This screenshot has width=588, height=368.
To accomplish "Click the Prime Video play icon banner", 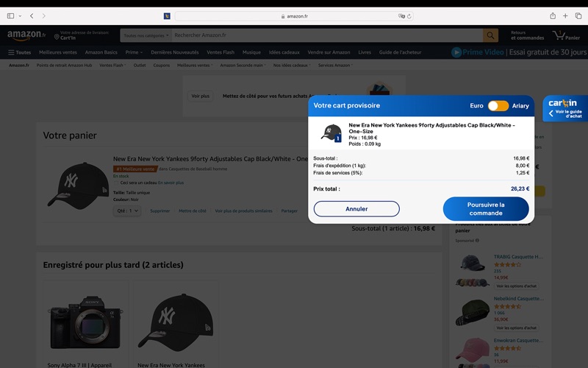I will click(x=456, y=52).
